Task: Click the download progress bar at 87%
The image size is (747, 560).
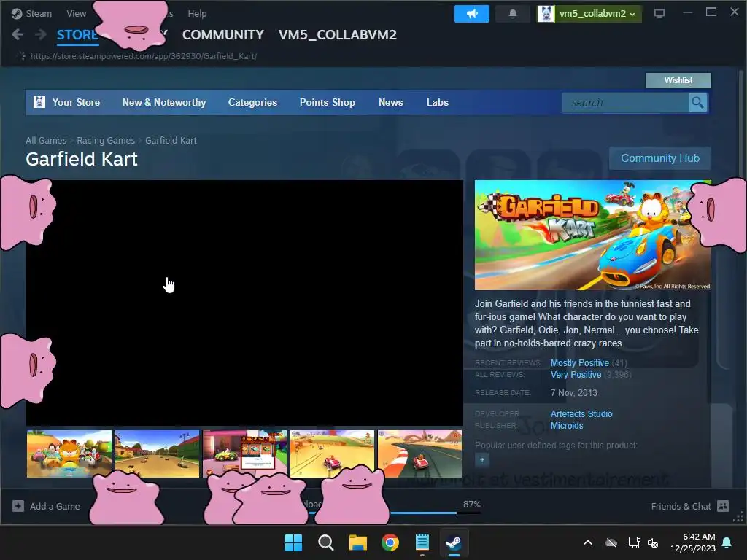Action: click(423, 513)
